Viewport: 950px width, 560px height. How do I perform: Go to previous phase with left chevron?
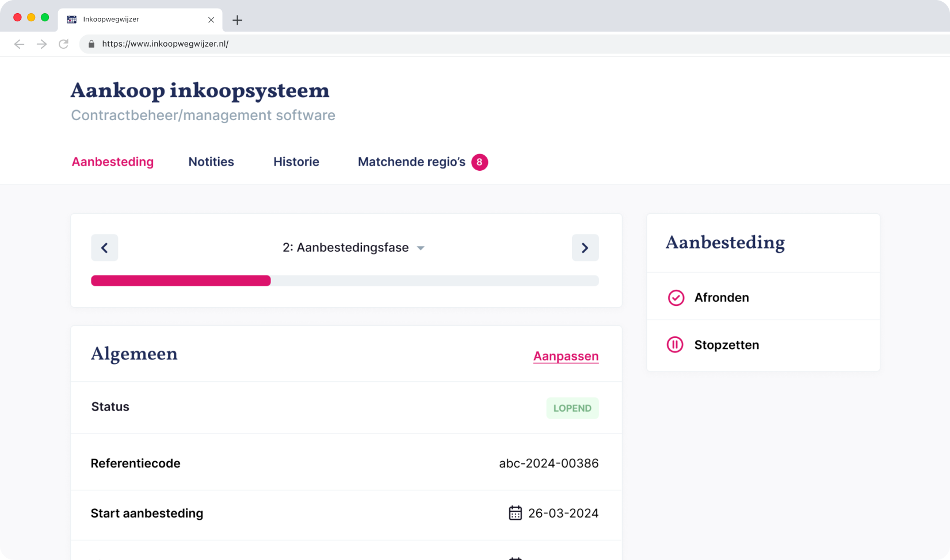pos(105,248)
